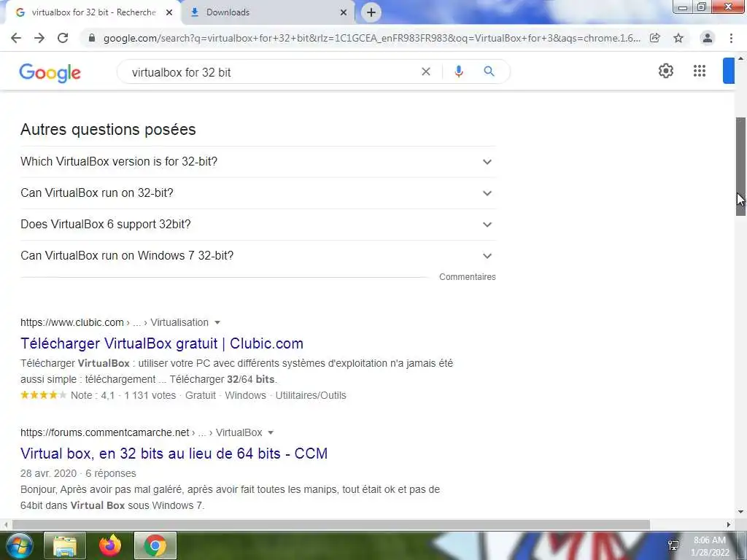747x560 pixels.
Task: Click the Chrome taskbar icon
Action: coord(155,545)
